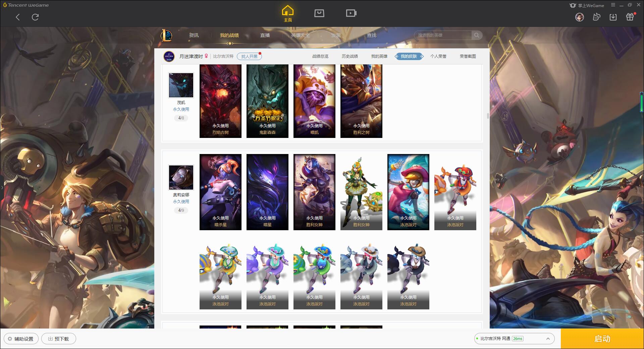Screen dimensions: 644x349
Task: Select the 奥莉安娜 champion portrait
Action: (x=181, y=178)
